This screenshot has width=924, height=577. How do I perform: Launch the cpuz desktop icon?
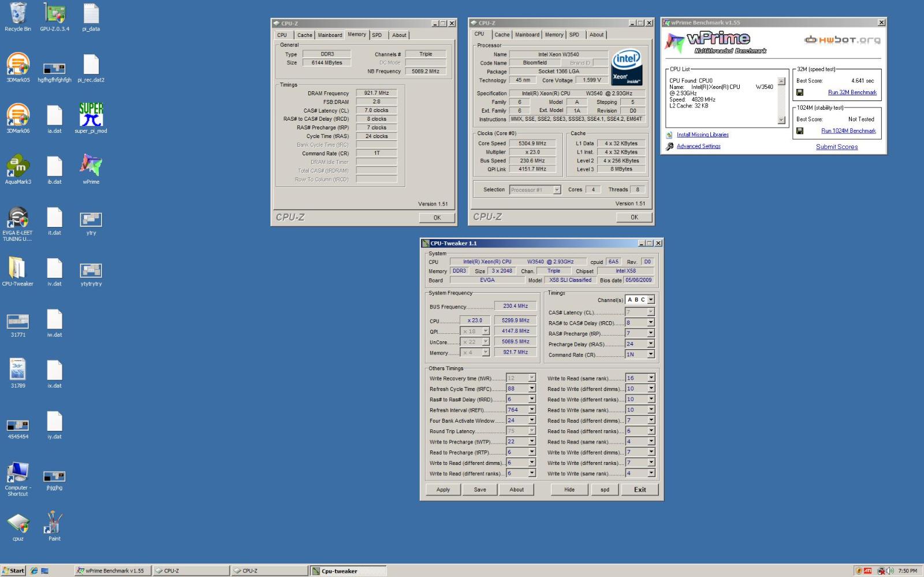(x=18, y=526)
